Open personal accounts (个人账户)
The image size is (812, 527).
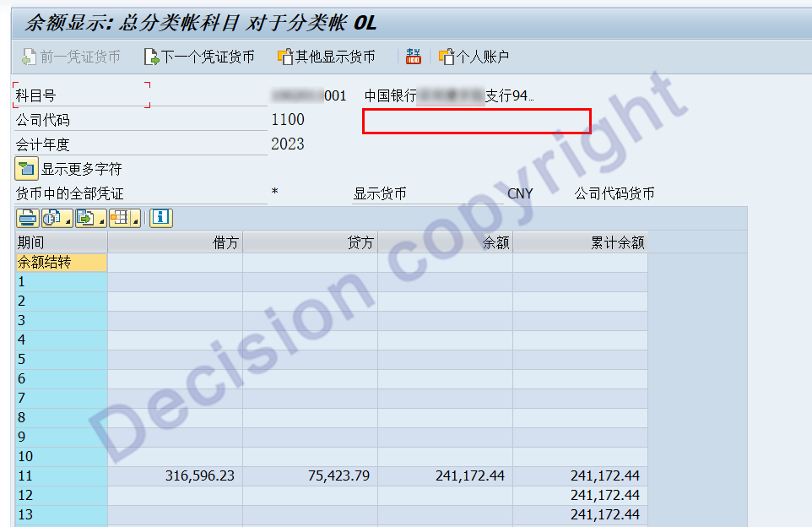click(474, 57)
